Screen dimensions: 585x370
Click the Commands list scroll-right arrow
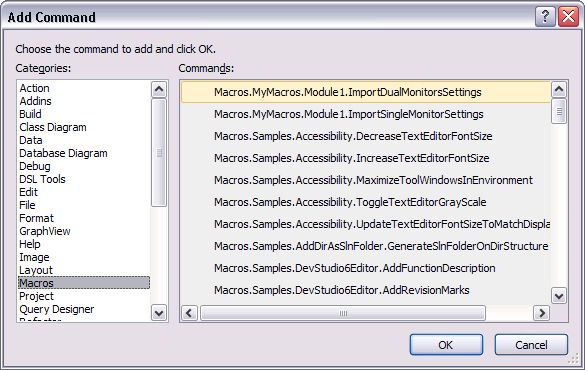click(x=542, y=313)
